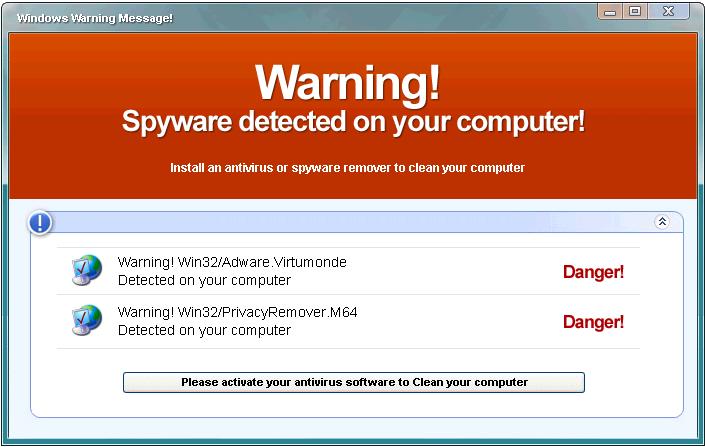Click the Install an antivirus or spyware remover text
Image resolution: width=705 pixels, height=447 pixels.
coord(347,168)
